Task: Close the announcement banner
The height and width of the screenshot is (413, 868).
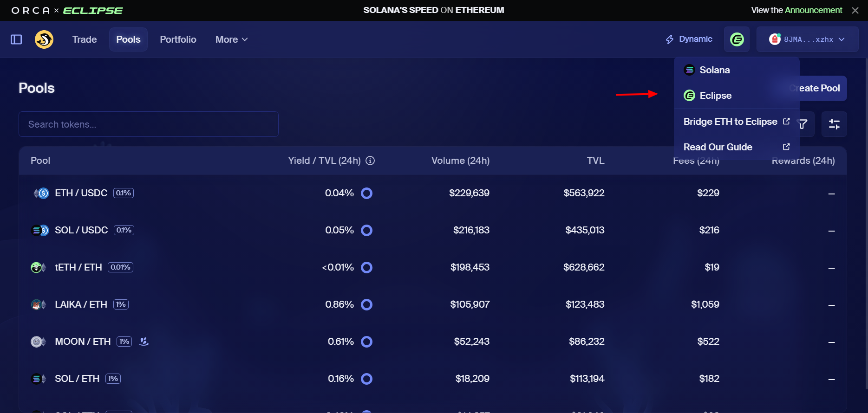Action: [855, 10]
